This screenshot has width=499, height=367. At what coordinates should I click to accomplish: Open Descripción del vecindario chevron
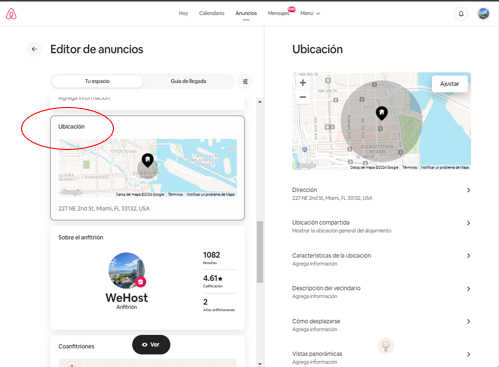click(468, 289)
